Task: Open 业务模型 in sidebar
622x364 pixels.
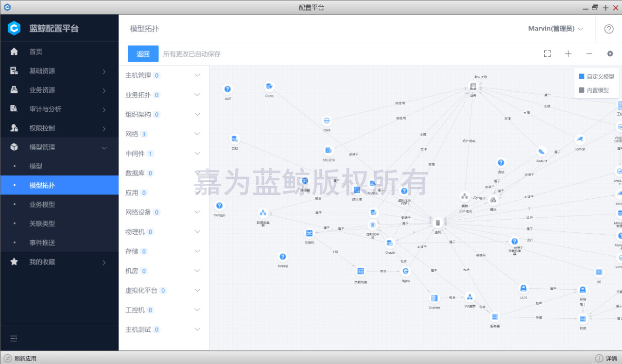Action: [42, 205]
